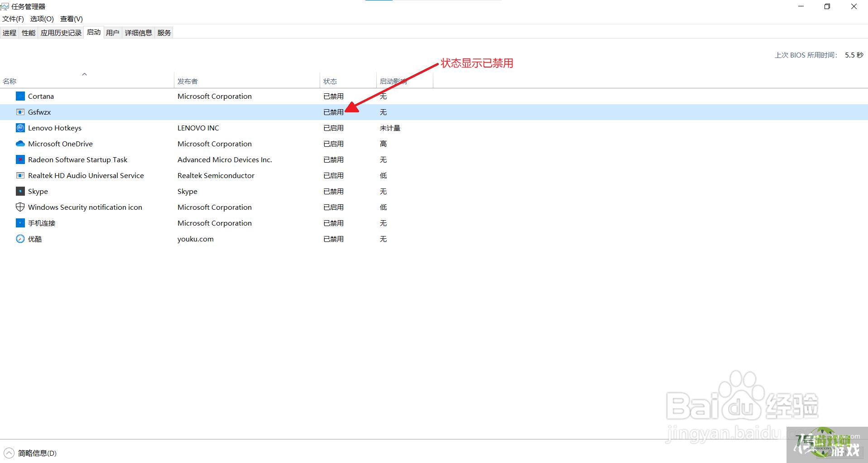Click the Radeon Software Startup Task icon
868x463 pixels.
tap(20, 159)
